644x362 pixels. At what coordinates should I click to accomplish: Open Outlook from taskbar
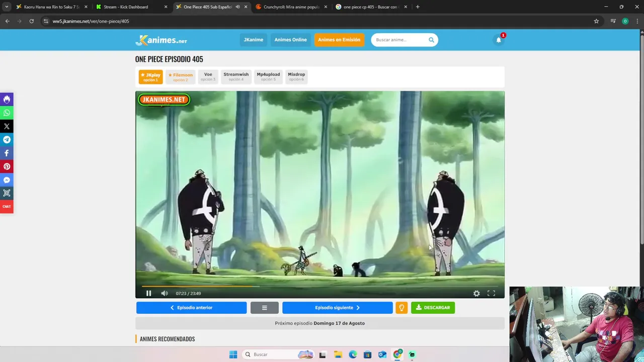click(382, 354)
